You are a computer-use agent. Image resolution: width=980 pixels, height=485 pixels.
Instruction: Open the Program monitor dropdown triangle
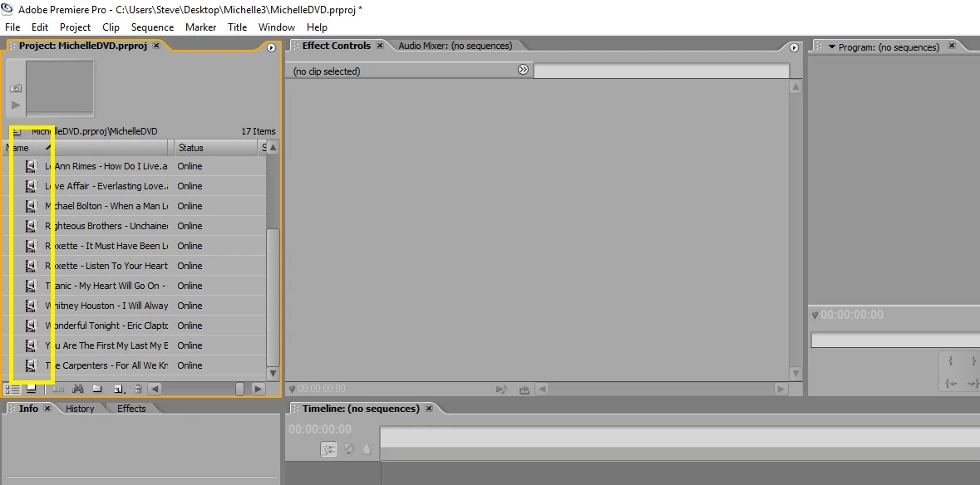[832, 47]
